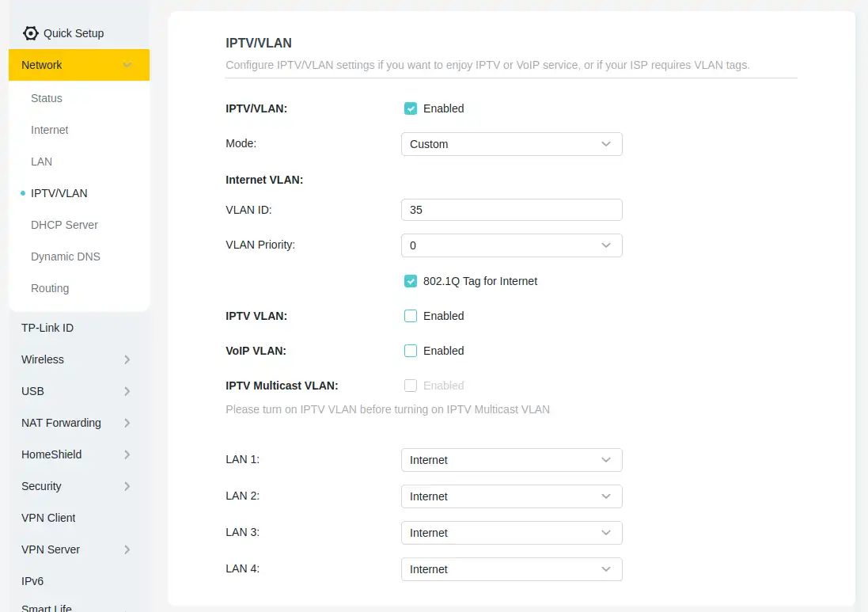Uncheck the IPTV/VLAN Enabled checkbox

(410, 108)
